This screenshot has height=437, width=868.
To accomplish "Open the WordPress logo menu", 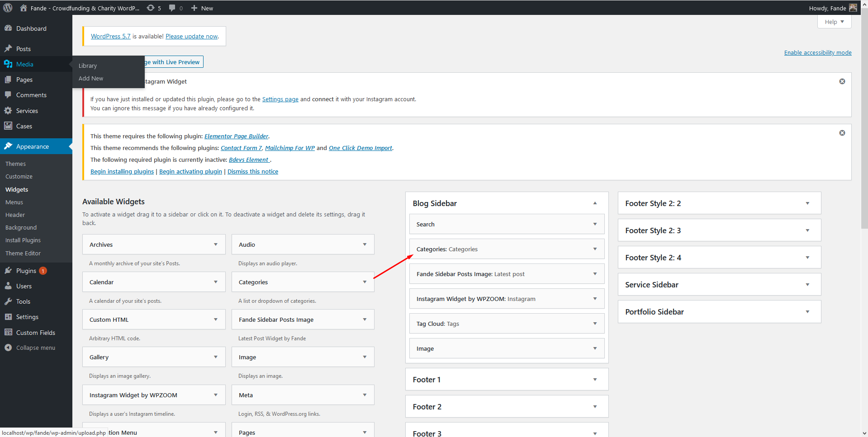I will pyautogui.click(x=8, y=8).
